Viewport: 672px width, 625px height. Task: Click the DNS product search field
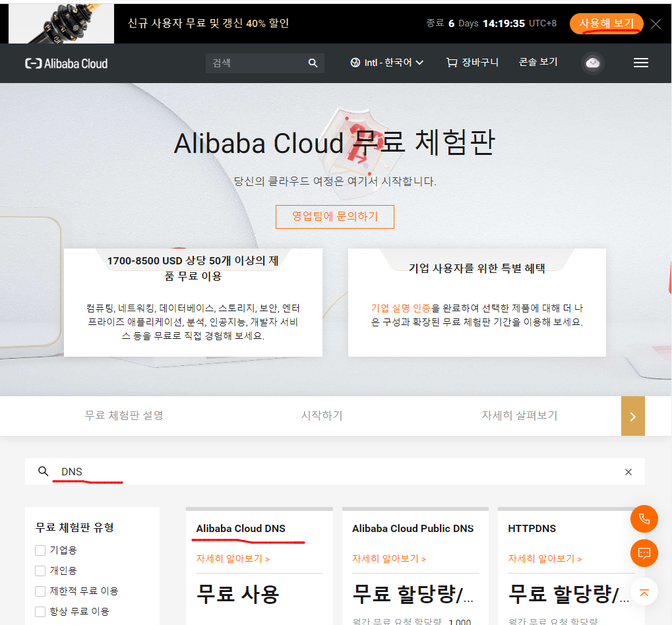pyautogui.click(x=335, y=471)
